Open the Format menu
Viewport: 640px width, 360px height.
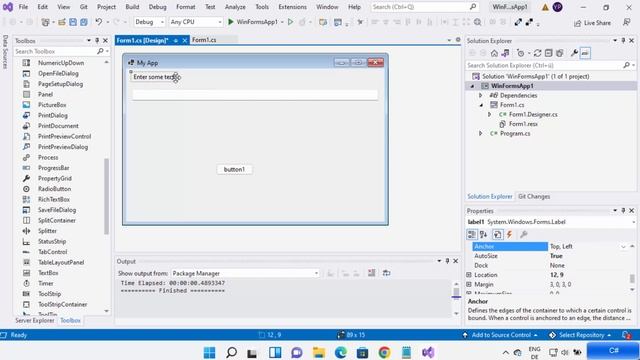[x=186, y=7]
